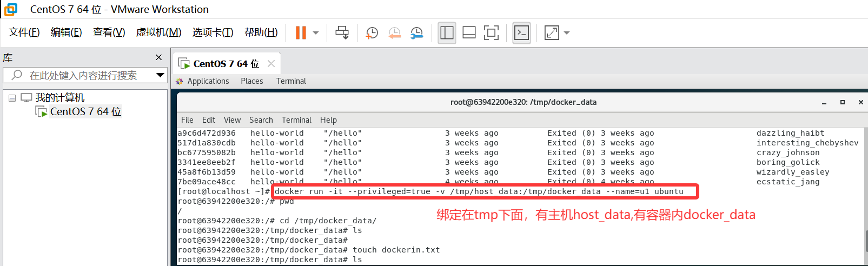Open the 编辑(E) menu
Viewport: 868px width, 266px height.
[67, 32]
